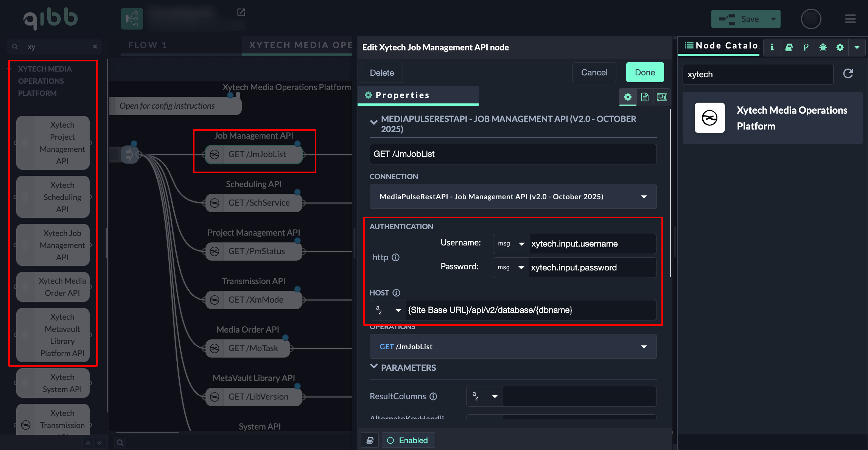Refresh the Node Catalog search results

click(x=848, y=73)
